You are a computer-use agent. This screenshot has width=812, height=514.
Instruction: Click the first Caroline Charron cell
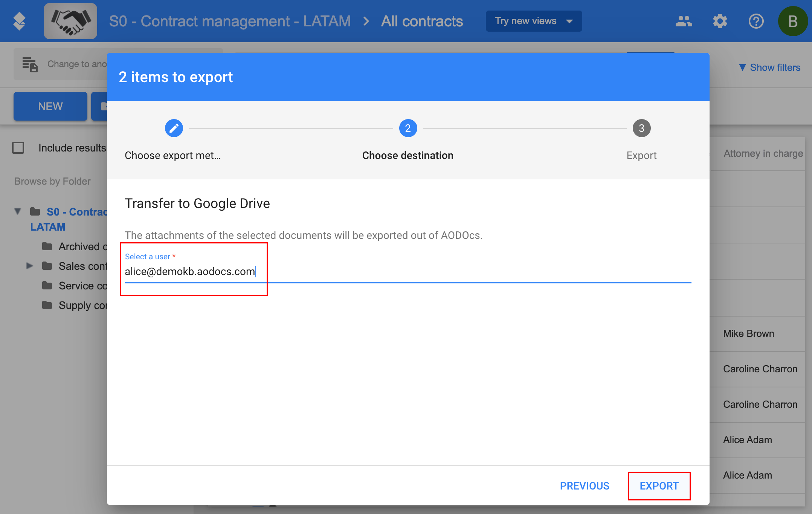click(x=760, y=369)
